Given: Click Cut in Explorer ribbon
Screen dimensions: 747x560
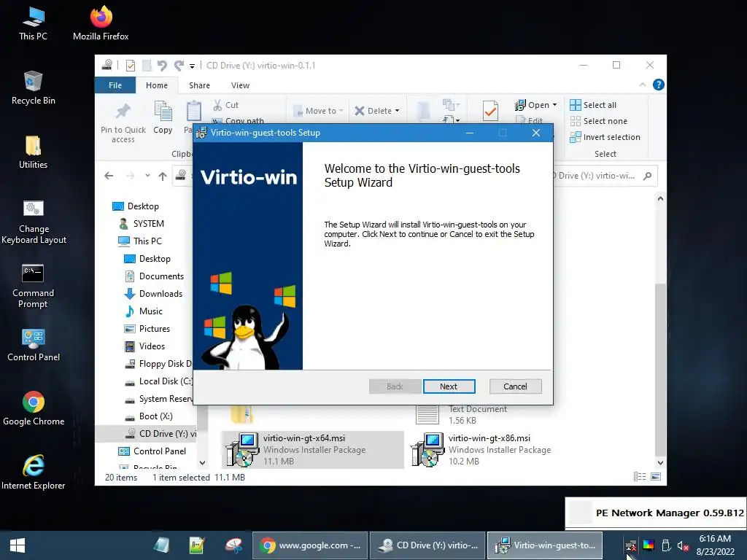Looking at the screenshot, I should [x=226, y=105].
